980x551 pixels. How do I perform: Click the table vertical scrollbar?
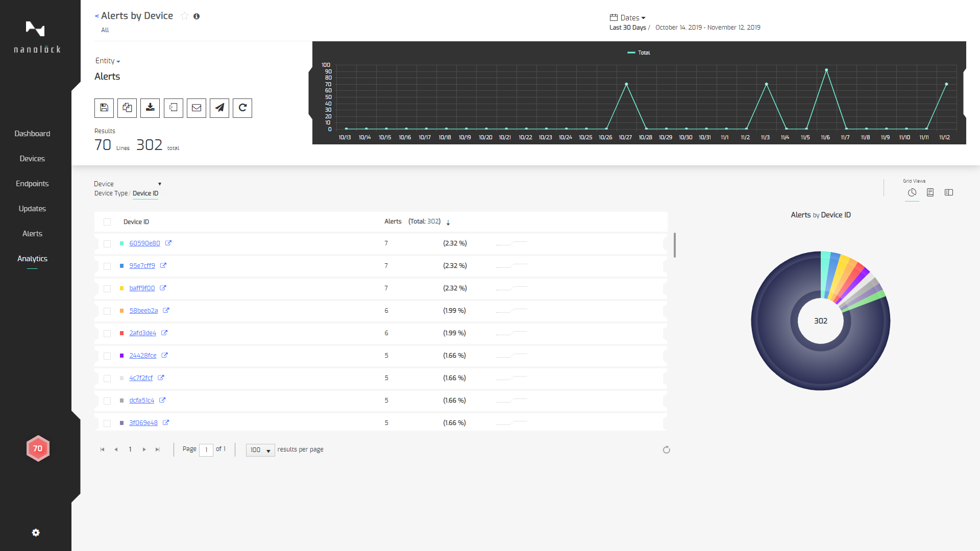(675, 245)
